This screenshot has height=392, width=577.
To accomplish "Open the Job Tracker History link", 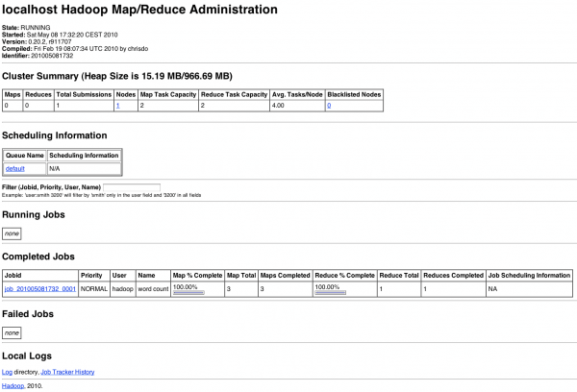I will click(67, 372).
